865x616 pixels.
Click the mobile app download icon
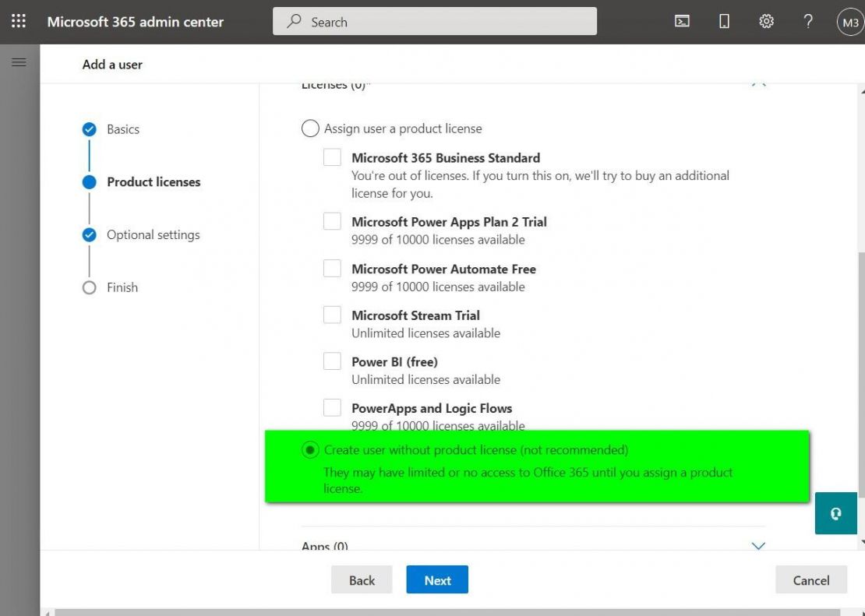[724, 22]
